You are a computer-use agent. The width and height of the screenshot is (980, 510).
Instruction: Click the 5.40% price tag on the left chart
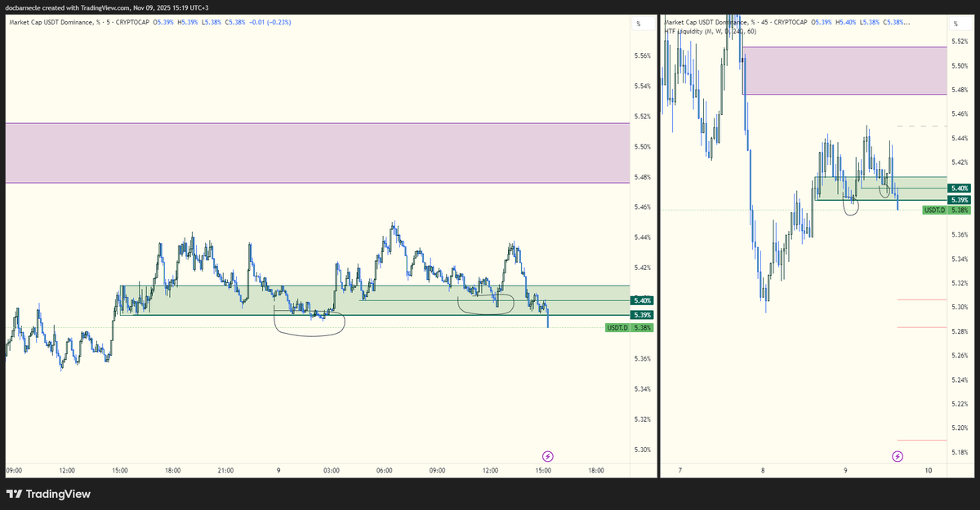642,301
